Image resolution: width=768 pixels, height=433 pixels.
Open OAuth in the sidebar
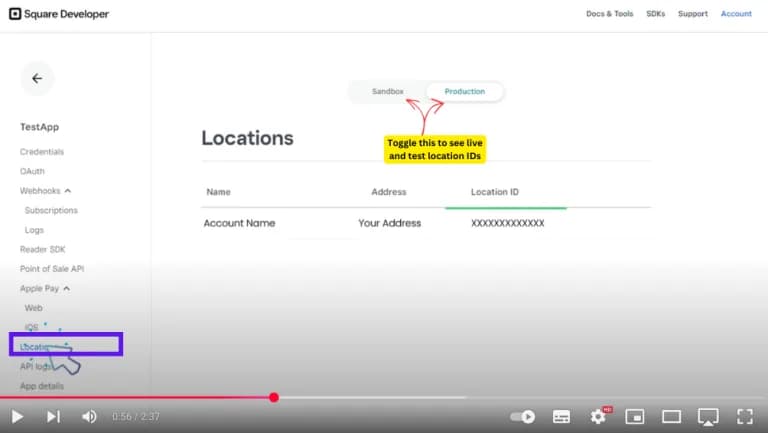point(32,171)
